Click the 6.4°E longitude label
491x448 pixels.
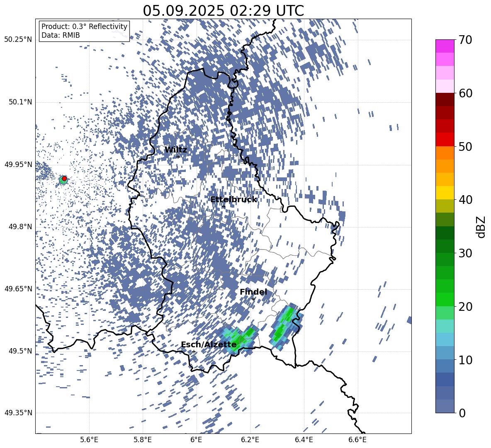[x=304, y=440]
